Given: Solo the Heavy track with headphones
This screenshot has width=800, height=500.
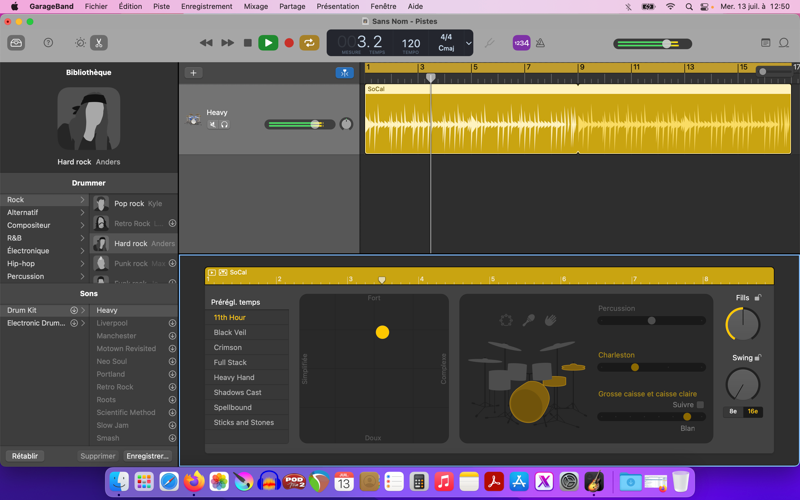Looking at the screenshot, I should click(x=224, y=124).
